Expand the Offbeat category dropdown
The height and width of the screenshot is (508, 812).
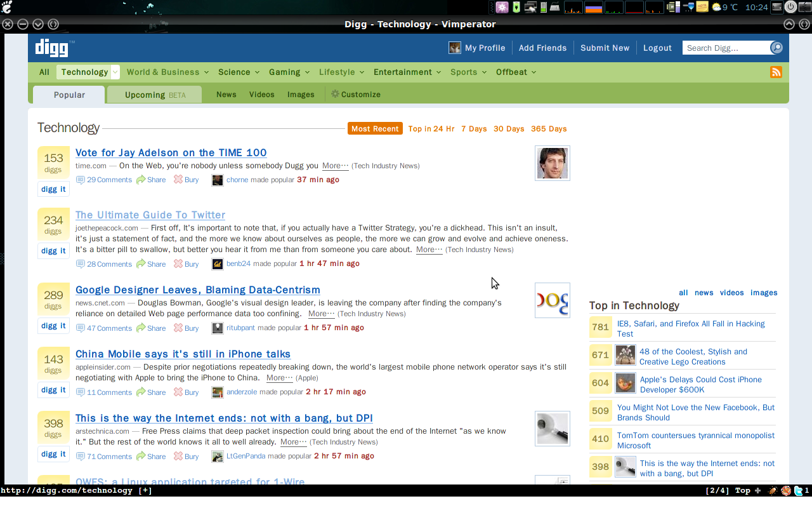pos(534,72)
